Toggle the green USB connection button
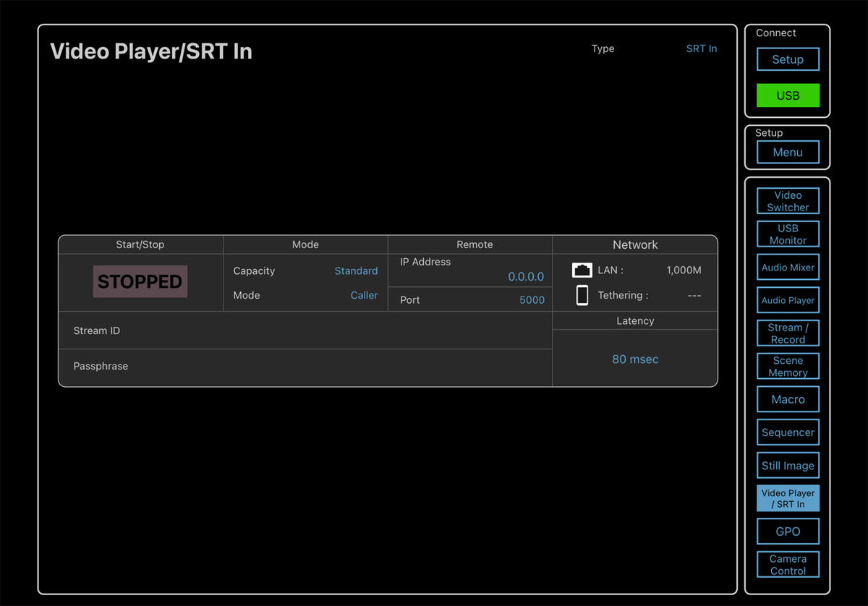The image size is (868, 606). point(788,95)
